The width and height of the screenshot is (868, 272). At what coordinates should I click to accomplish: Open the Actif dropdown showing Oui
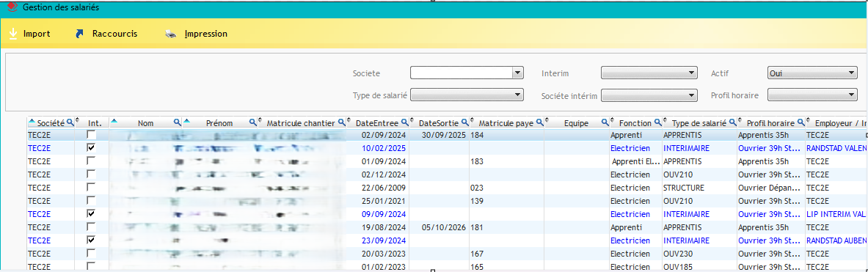click(x=812, y=73)
